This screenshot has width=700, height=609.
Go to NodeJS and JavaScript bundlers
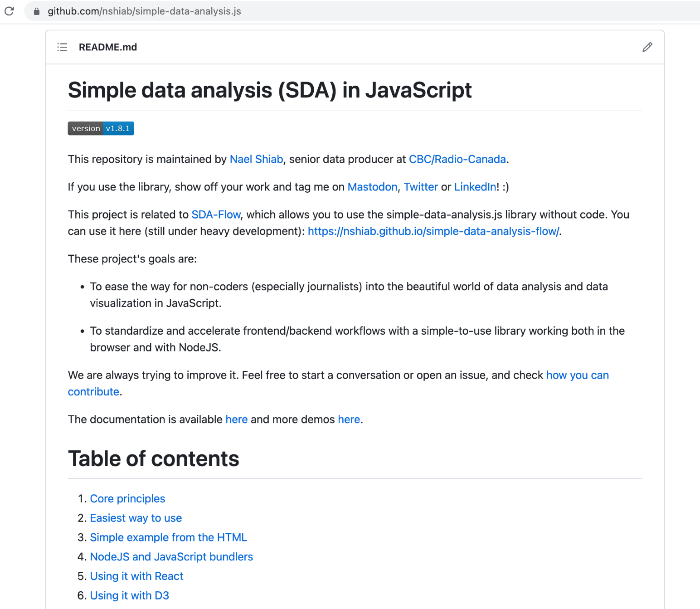point(171,557)
